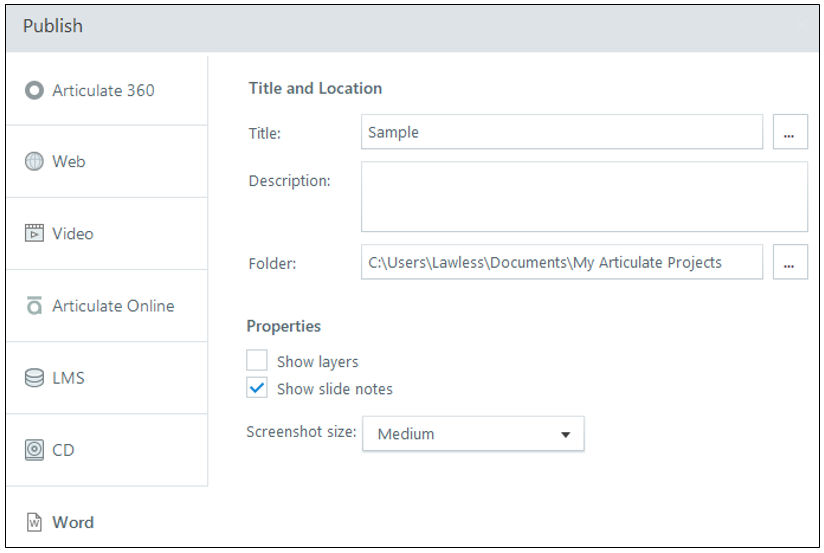824x553 pixels.
Task: Click the LMS database icon
Action: click(x=34, y=377)
